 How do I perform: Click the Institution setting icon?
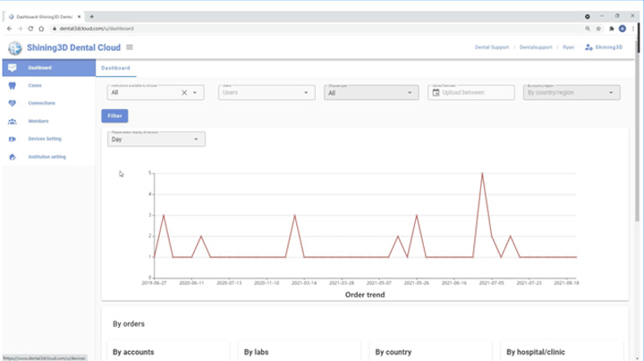click(x=12, y=157)
